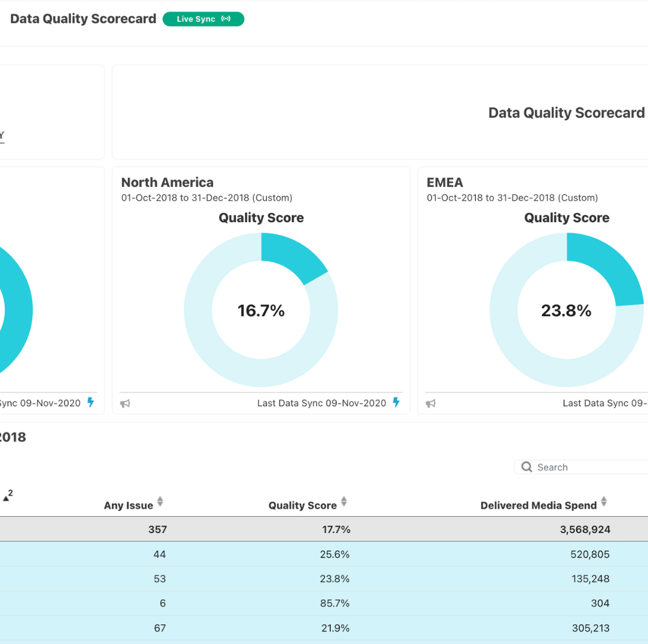The image size is (648, 644).
Task: Click the 520,805 delivered media spend cell
Action: point(589,554)
